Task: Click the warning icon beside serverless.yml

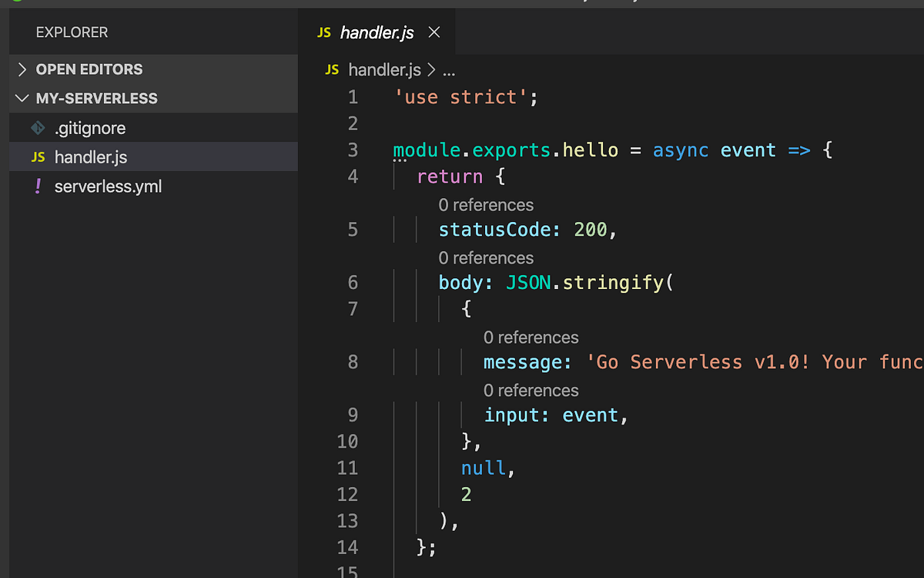Action: click(37, 186)
